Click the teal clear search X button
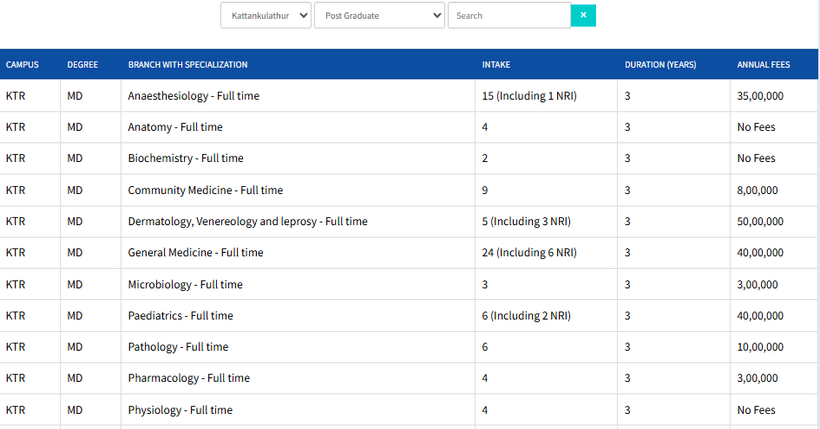This screenshot has width=820, height=429. point(583,15)
